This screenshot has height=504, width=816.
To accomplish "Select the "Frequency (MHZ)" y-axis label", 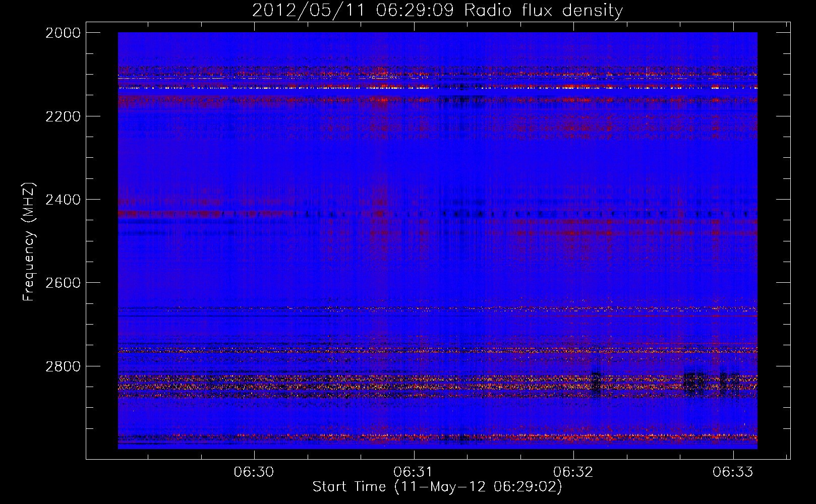I will 29,241.
